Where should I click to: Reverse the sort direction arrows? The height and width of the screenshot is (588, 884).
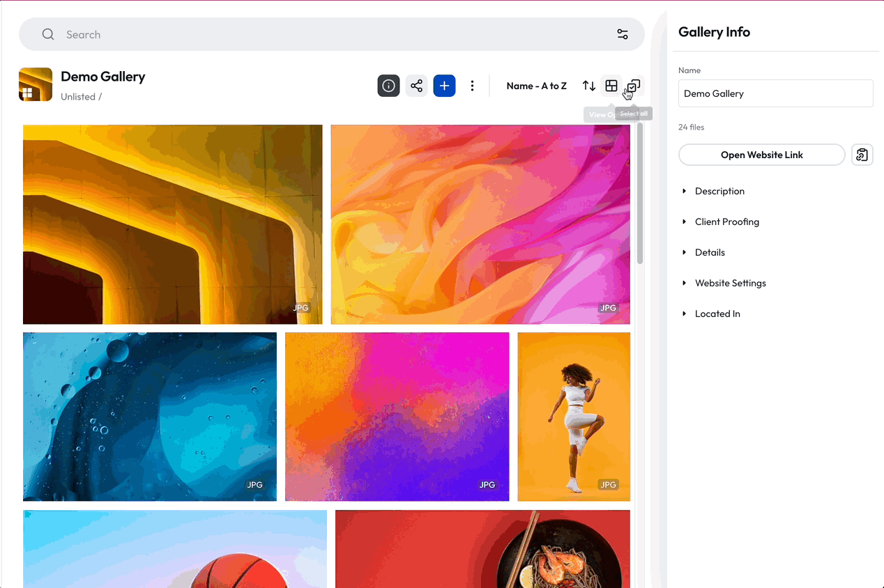click(589, 86)
